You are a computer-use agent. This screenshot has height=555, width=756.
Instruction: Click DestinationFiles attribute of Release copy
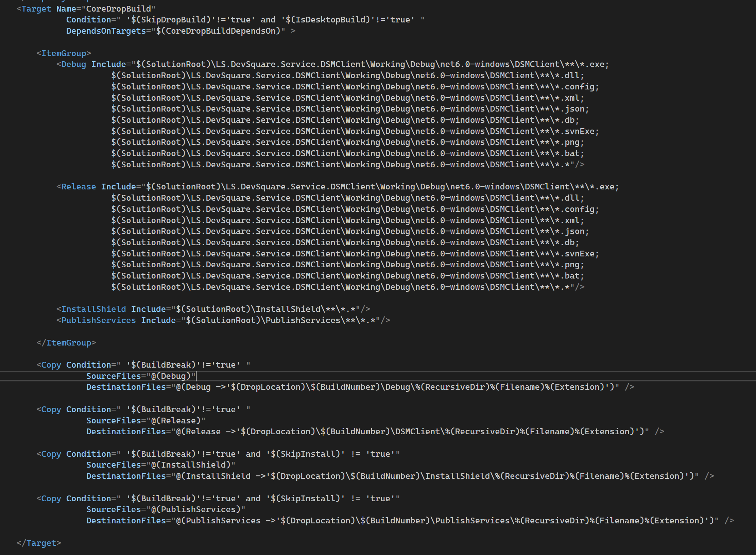pyautogui.click(x=126, y=432)
